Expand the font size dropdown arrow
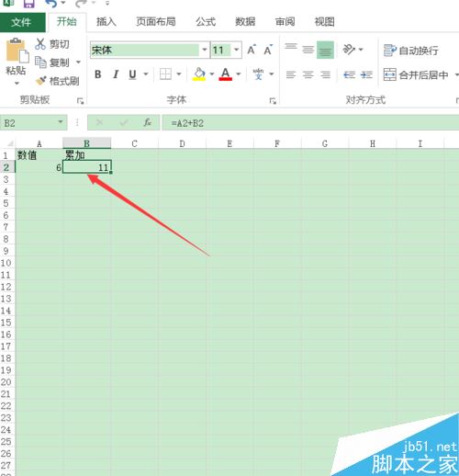 coord(236,50)
